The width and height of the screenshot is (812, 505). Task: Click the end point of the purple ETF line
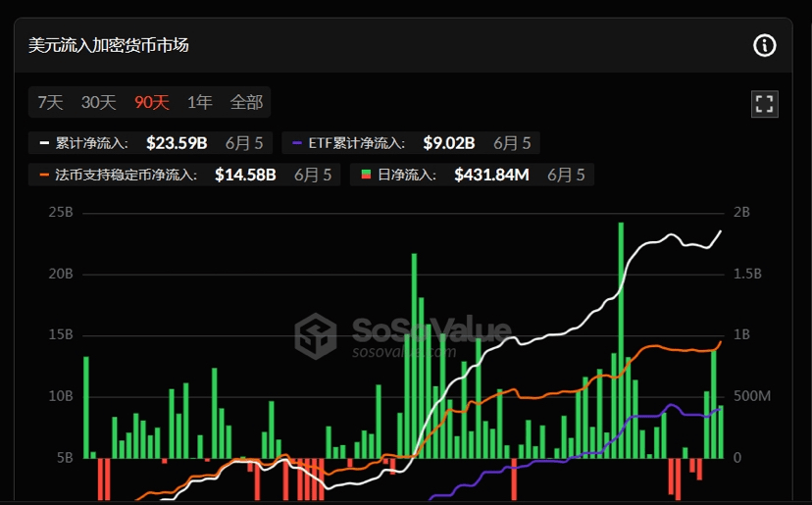tap(721, 408)
